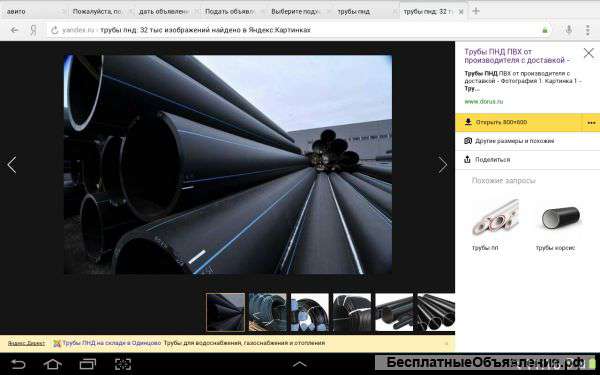Image resolution: width=600 pixels, height=375 pixels.
Task: Expand more sizes with the three dots button
Action: click(x=591, y=123)
